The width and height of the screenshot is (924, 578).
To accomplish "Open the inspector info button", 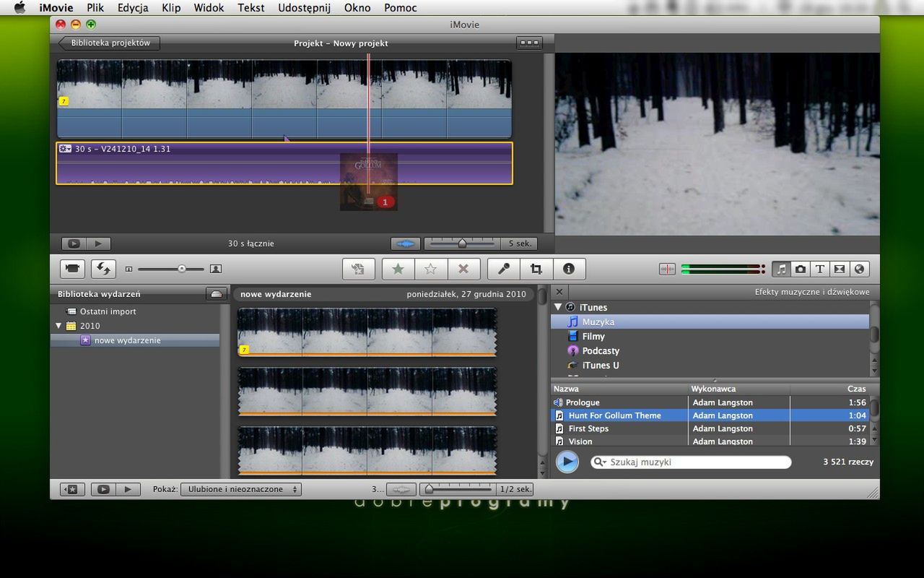I will coord(569,269).
